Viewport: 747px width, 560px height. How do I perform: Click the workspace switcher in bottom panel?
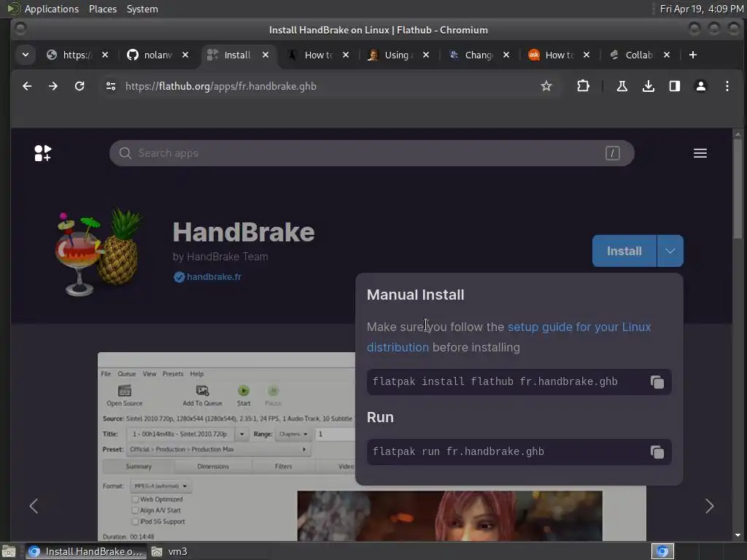point(662,551)
